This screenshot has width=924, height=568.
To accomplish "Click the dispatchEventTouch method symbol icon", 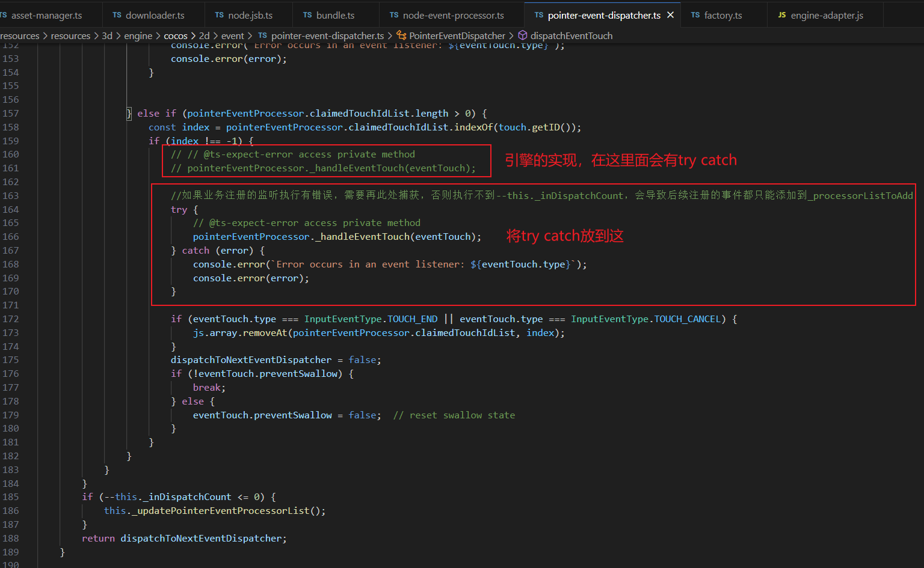I will [x=523, y=36].
